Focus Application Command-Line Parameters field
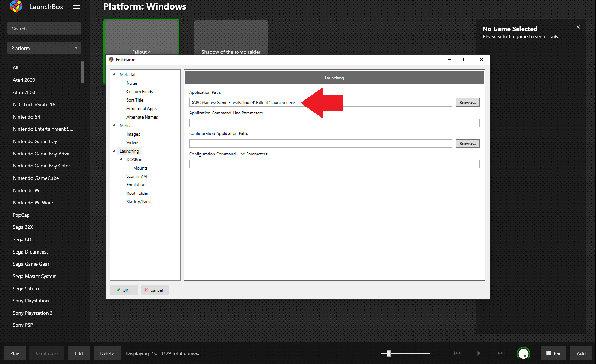The height and width of the screenshot is (364, 596). click(x=334, y=123)
